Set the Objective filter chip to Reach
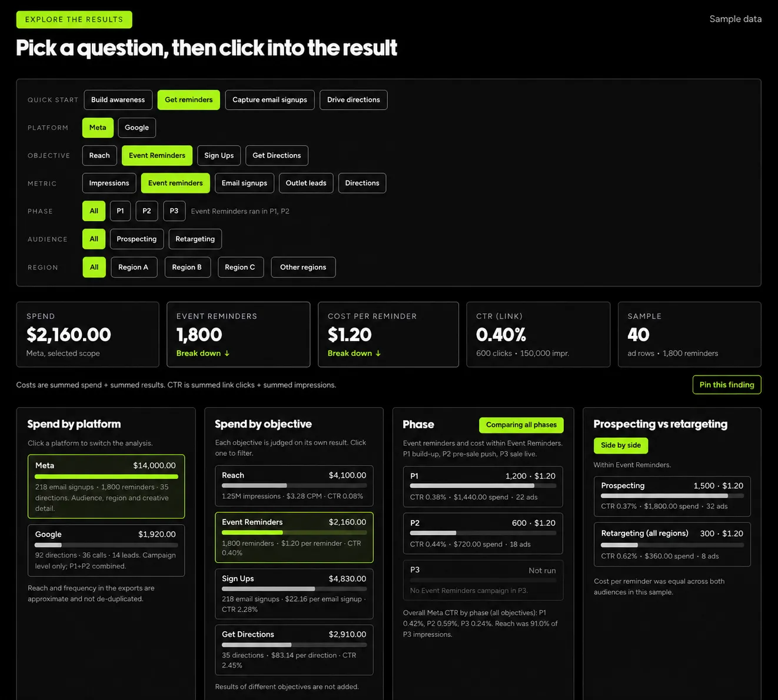 99,155
